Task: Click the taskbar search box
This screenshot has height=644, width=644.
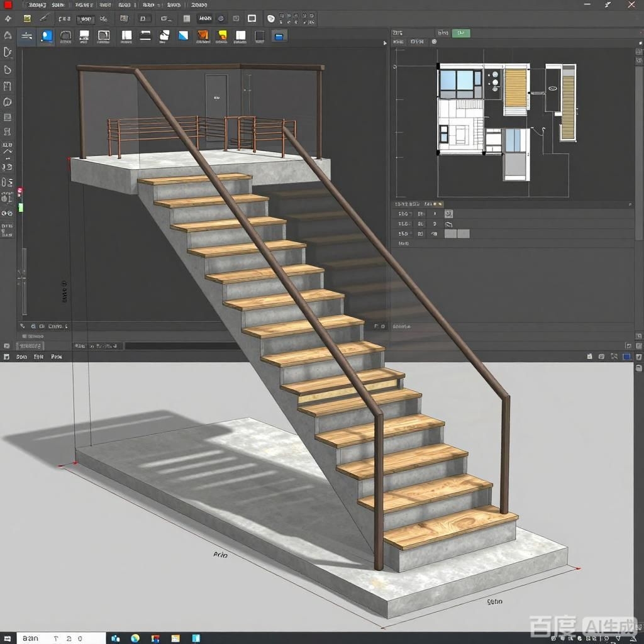Action: (60, 638)
